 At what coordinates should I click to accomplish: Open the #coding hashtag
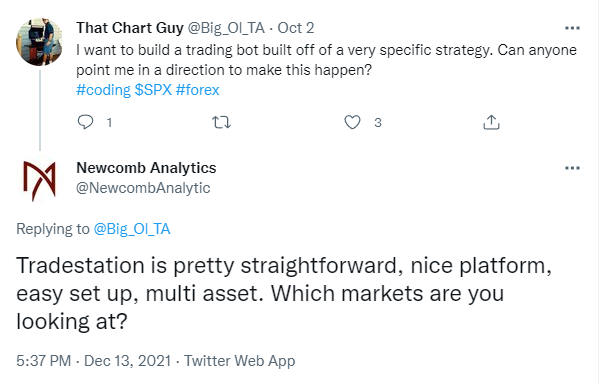tap(103, 90)
